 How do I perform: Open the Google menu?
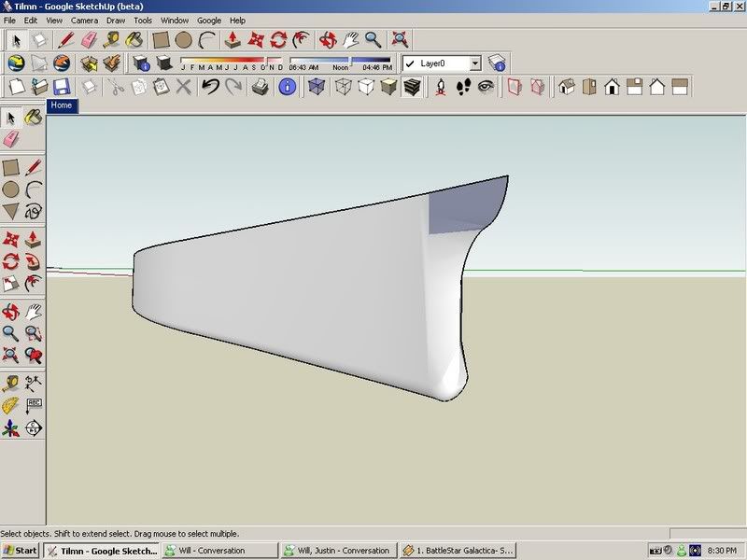(x=209, y=21)
